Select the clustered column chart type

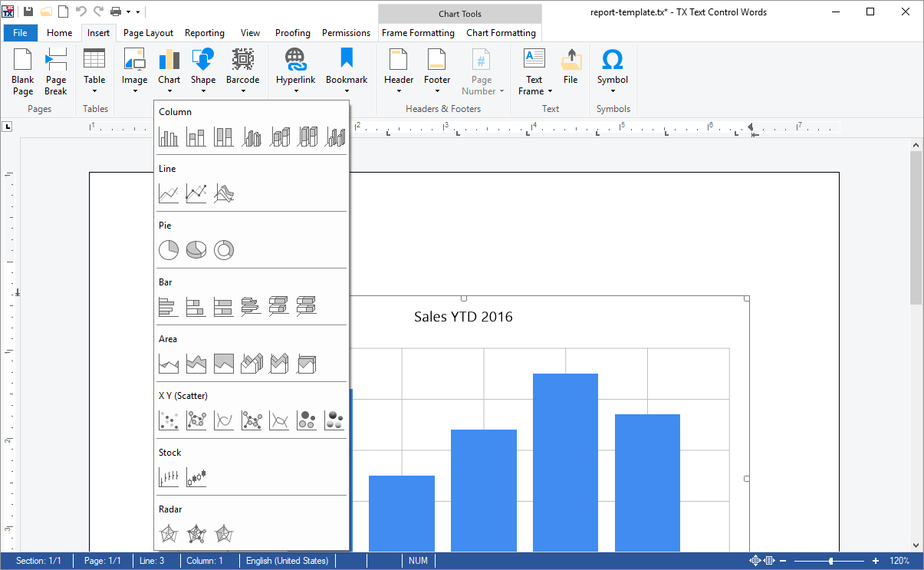169,137
